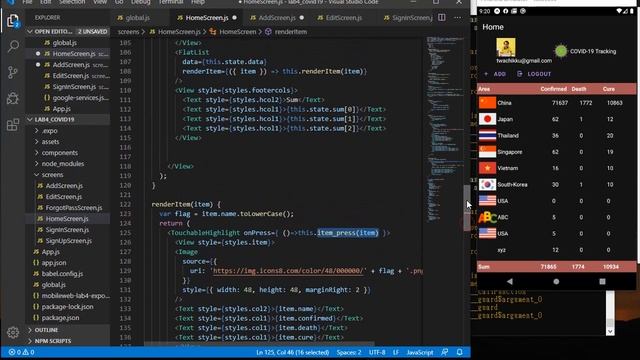
Task: Click the errors and warnings status indicator
Action: [21, 352]
